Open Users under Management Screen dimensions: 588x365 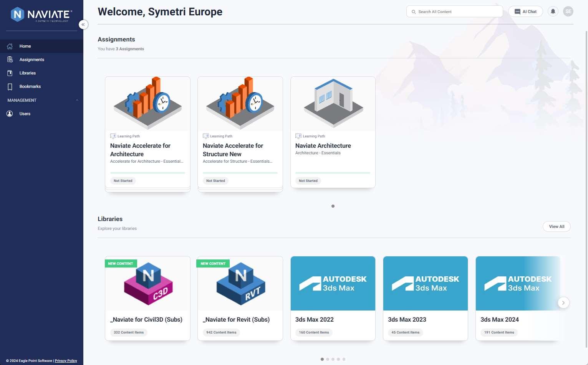[x=41, y=114]
